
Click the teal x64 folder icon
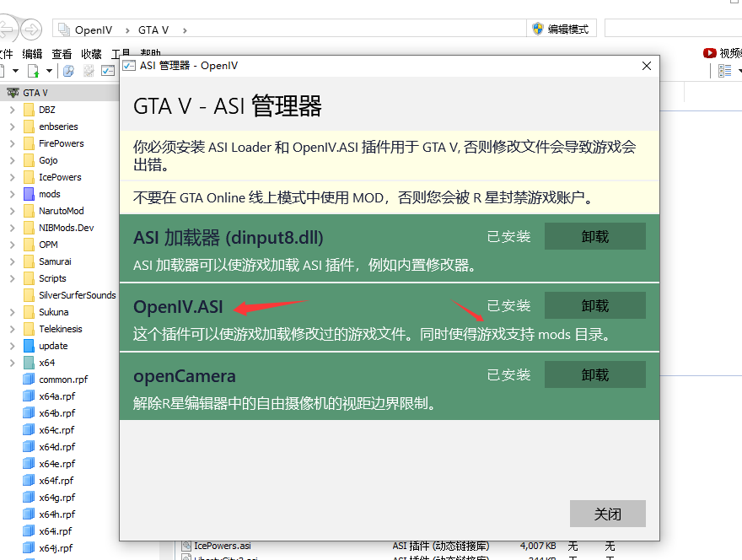point(29,363)
